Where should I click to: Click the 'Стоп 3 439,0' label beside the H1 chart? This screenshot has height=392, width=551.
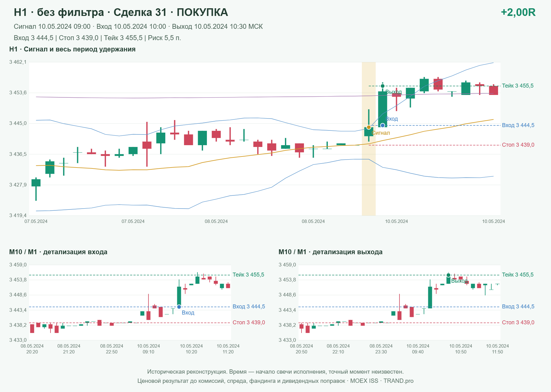518,145
